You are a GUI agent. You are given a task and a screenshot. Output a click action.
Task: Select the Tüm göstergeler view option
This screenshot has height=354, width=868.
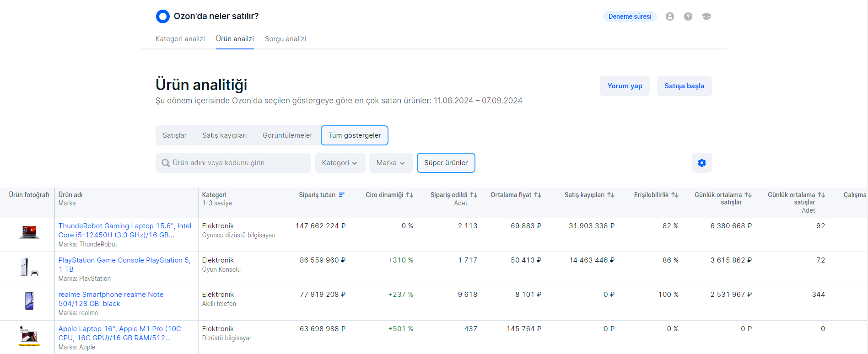click(x=354, y=135)
